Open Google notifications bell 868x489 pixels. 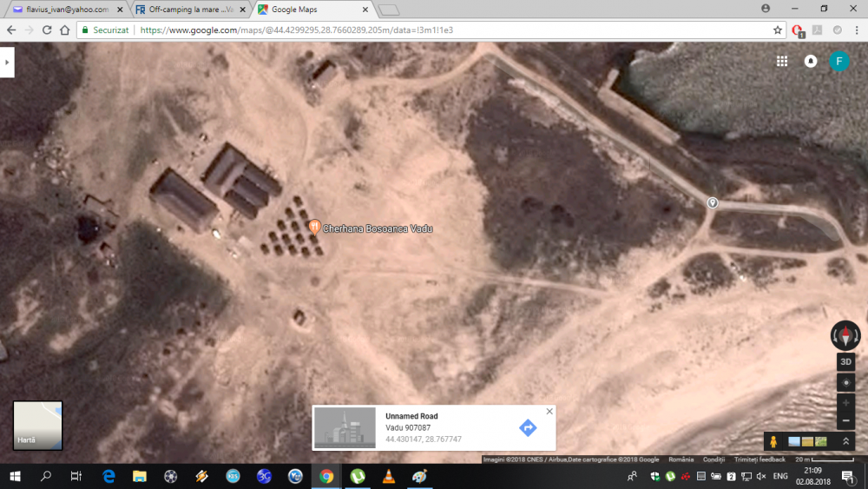click(811, 62)
